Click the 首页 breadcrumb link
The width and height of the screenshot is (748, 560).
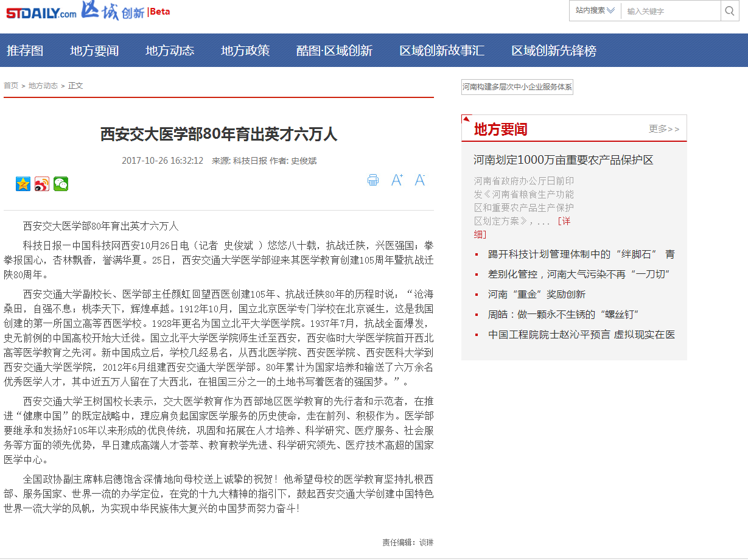(11, 86)
